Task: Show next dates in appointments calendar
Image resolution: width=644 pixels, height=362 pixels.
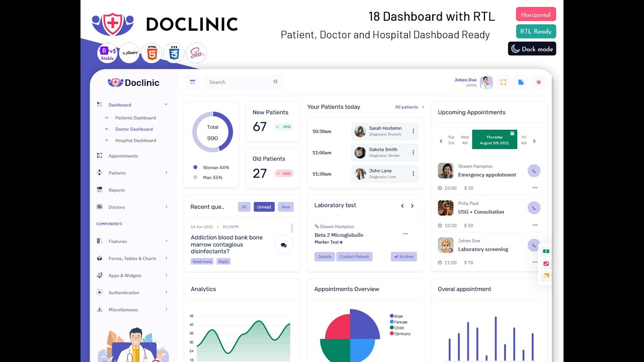Action: coord(534,141)
